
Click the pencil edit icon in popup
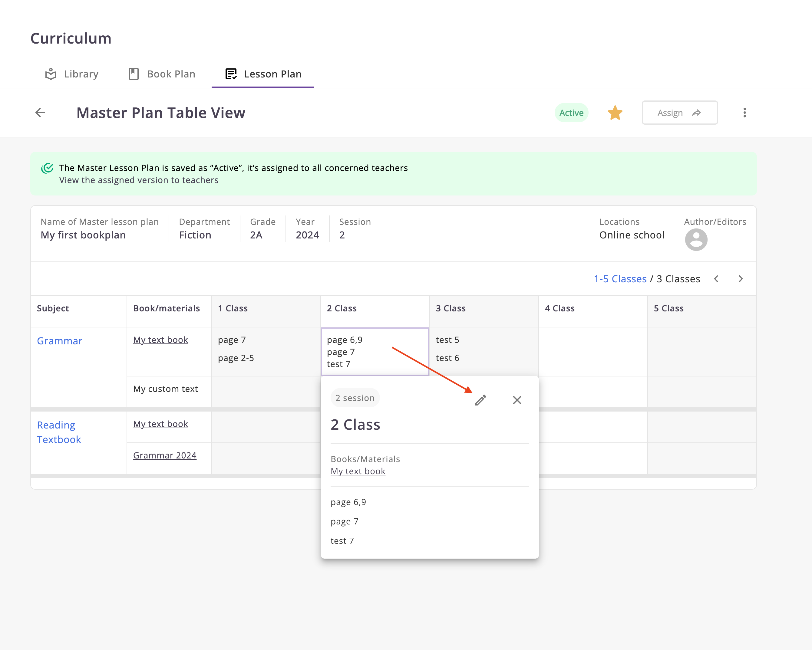(480, 400)
